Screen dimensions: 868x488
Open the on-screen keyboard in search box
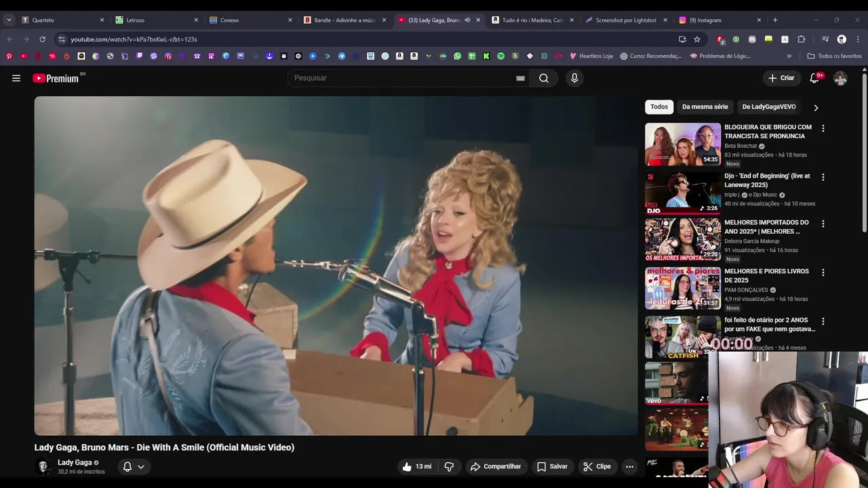[520, 78]
